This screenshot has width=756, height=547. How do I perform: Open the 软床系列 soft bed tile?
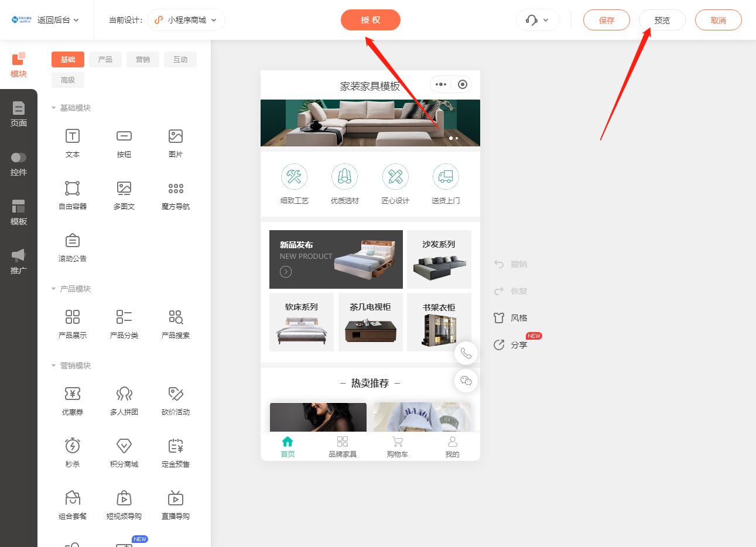click(x=302, y=322)
